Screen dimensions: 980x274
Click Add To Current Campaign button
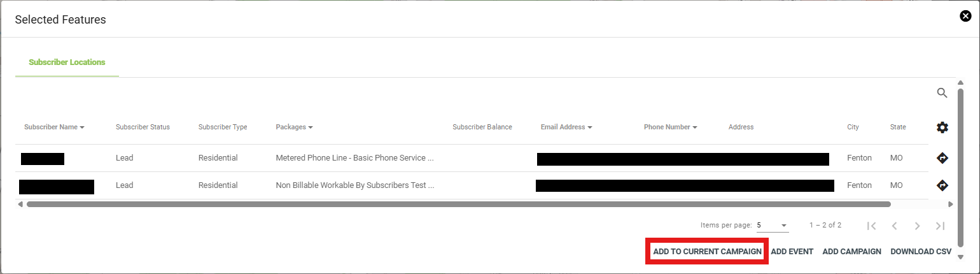pyautogui.click(x=707, y=252)
